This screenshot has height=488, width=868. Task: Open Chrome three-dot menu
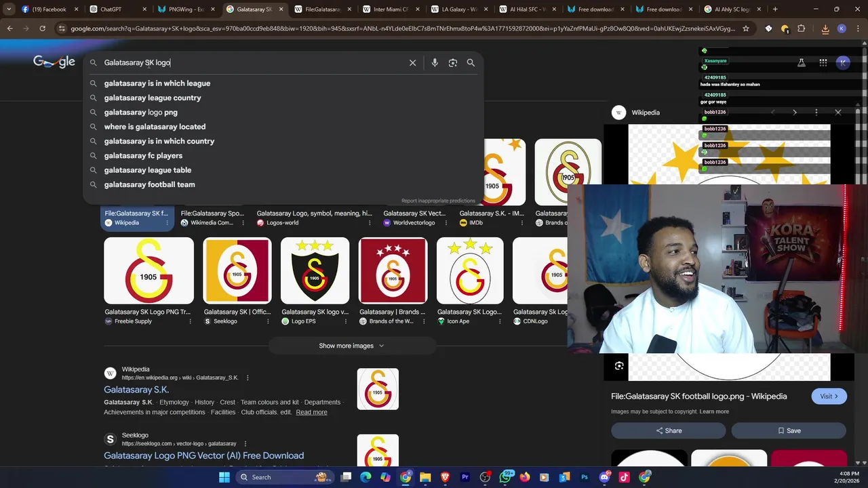857,28
